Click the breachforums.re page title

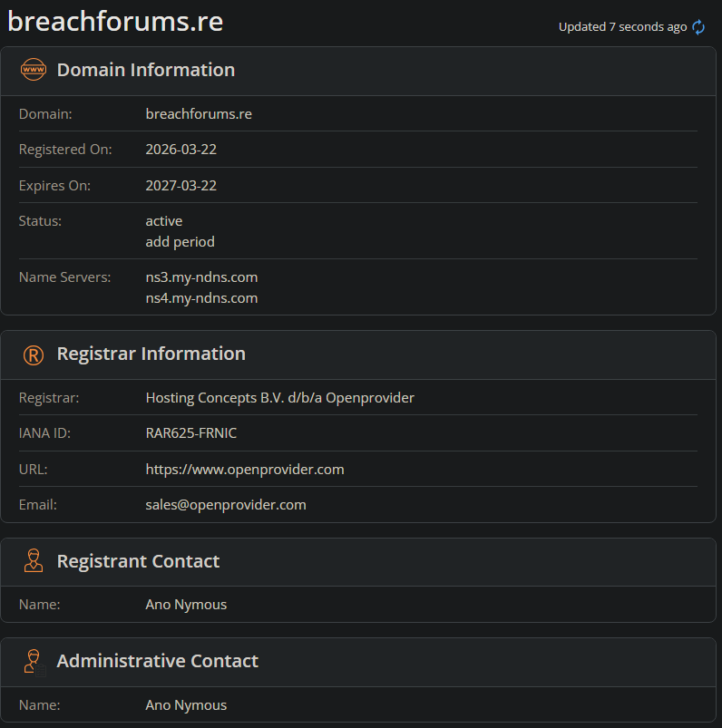(x=115, y=22)
